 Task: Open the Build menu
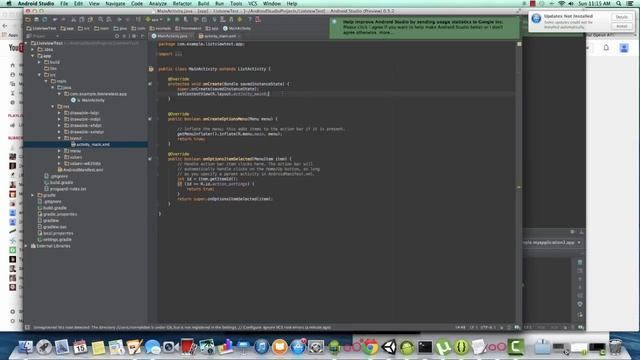[203, 3]
